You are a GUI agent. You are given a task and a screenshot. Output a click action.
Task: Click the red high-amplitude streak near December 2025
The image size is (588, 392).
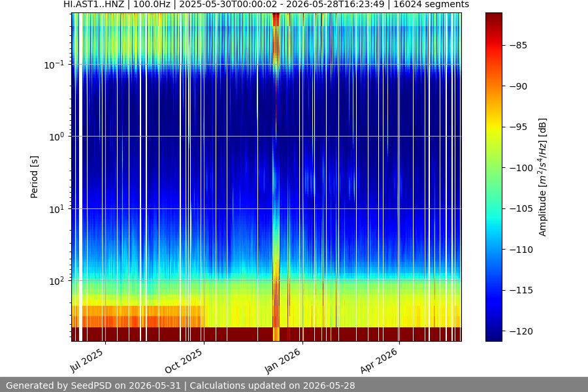[276, 177]
